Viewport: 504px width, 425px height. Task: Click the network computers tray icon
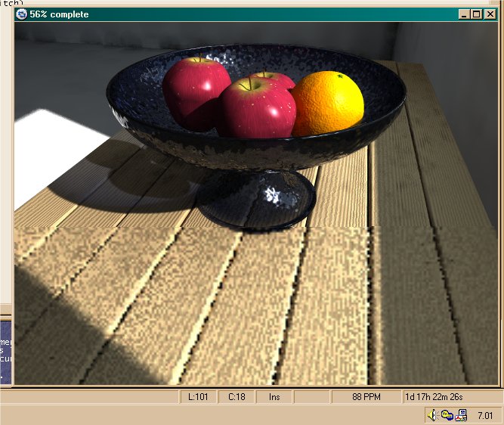coord(461,414)
